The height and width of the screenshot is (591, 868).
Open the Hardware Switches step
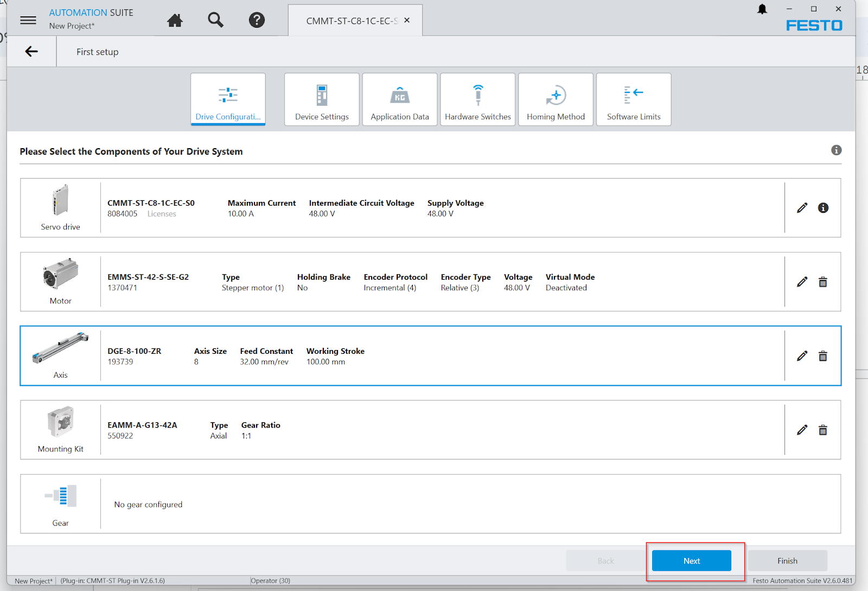pyautogui.click(x=478, y=99)
